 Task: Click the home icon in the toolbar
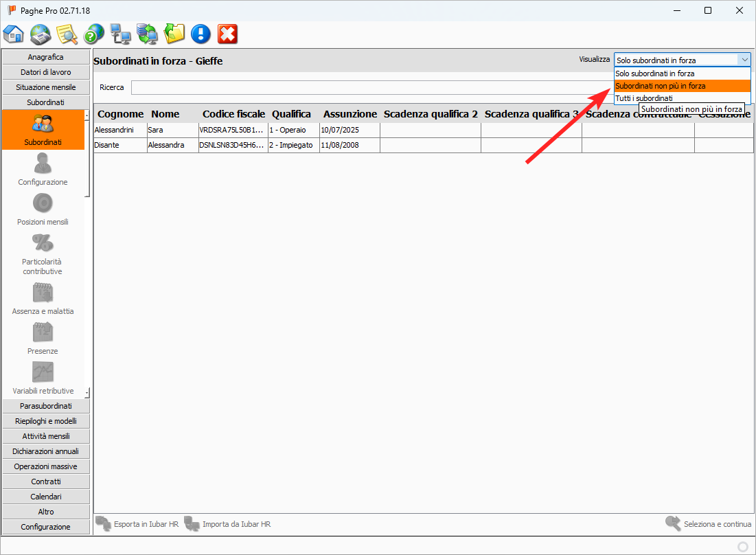(14, 34)
